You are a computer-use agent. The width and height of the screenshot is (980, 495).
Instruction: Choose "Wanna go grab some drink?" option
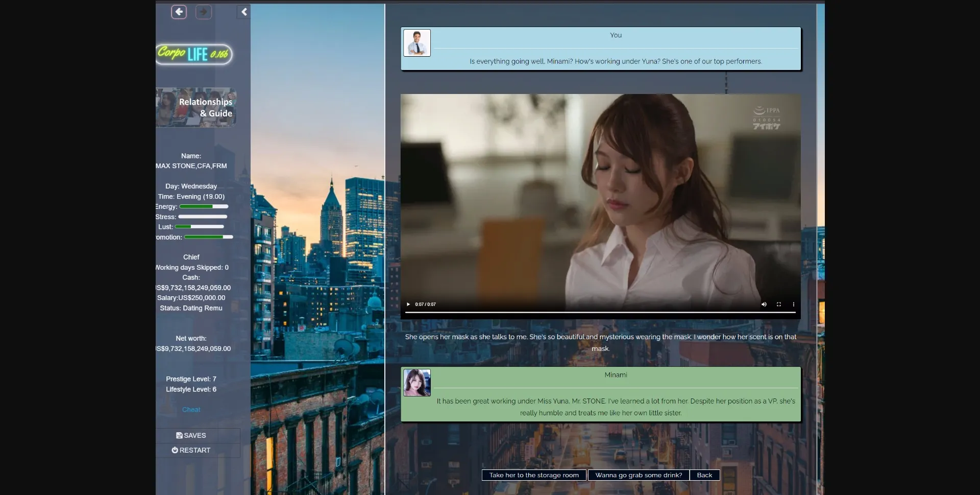pyautogui.click(x=639, y=475)
